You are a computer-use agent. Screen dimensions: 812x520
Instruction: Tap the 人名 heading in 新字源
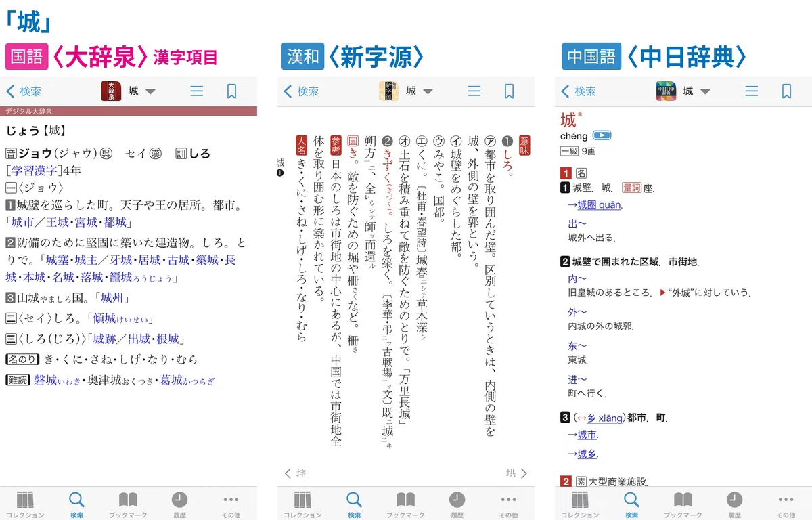point(301,145)
